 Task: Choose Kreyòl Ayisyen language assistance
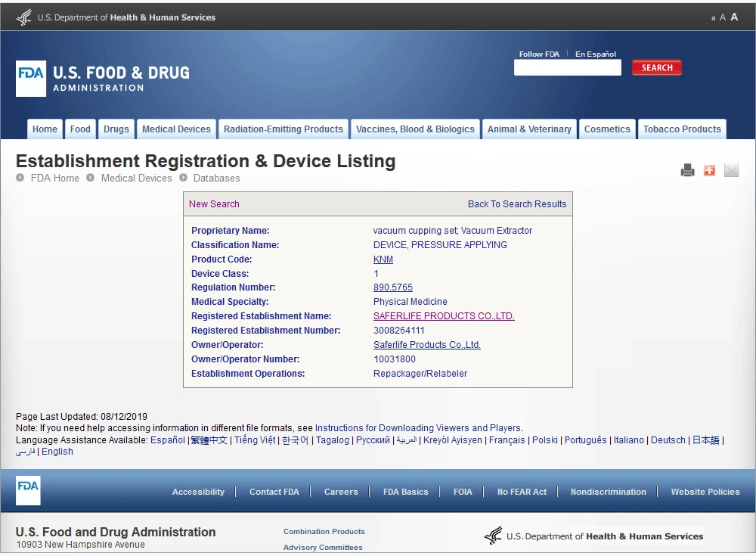coord(452,440)
